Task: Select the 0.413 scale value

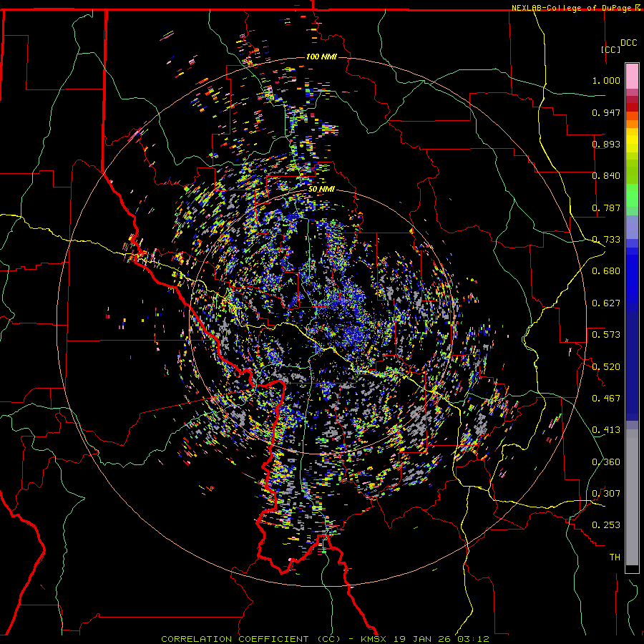Action: pos(606,430)
